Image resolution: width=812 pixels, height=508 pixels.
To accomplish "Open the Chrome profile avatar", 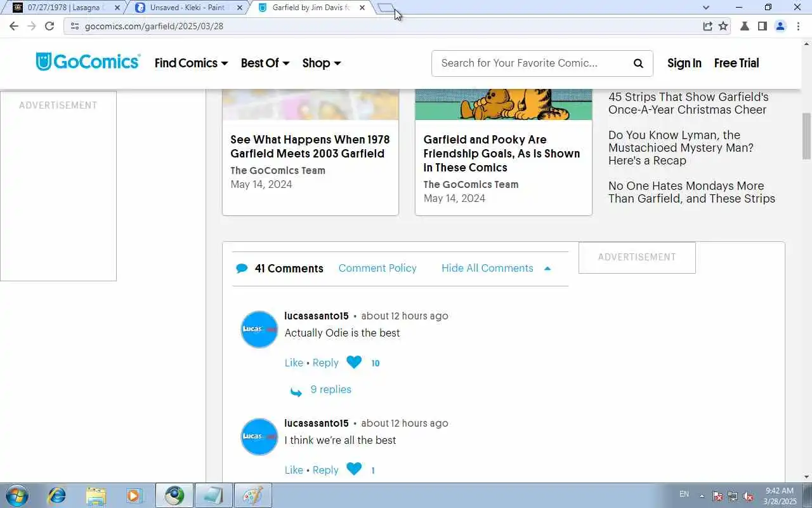I will point(780,26).
